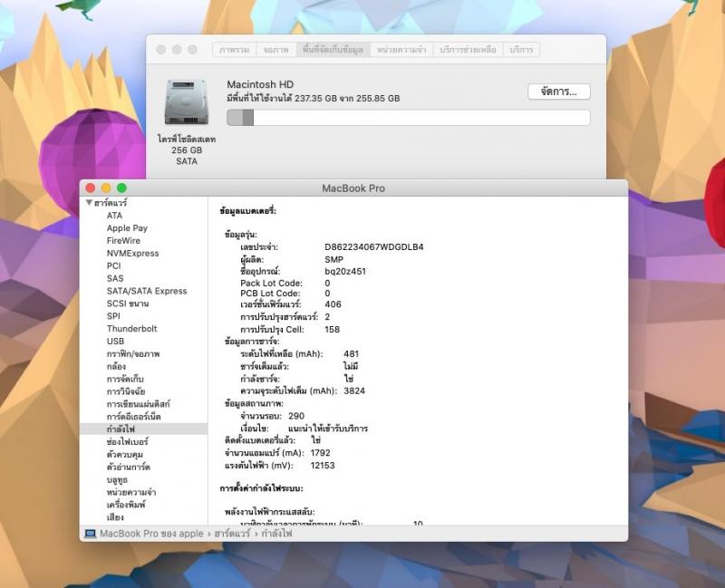Click the remaining charge value 481
Viewport: 725px width, 588px height.
(x=351, y=353)
